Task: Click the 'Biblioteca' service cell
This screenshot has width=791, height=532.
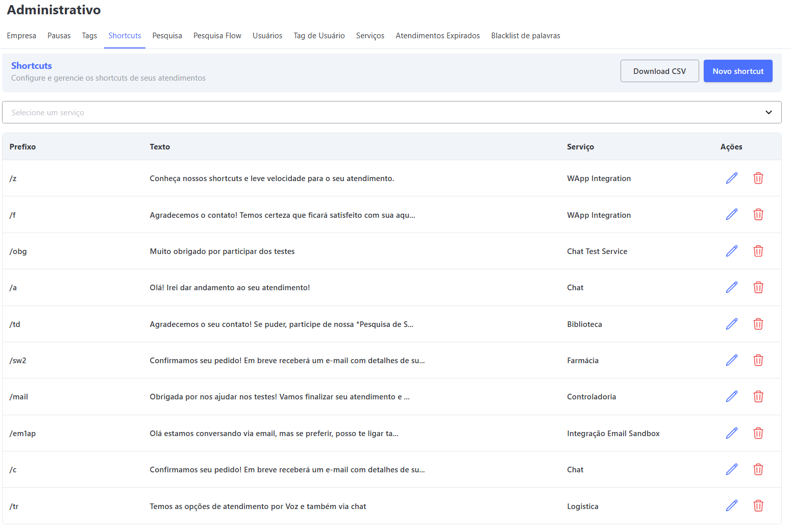Action: click(585, 324)
